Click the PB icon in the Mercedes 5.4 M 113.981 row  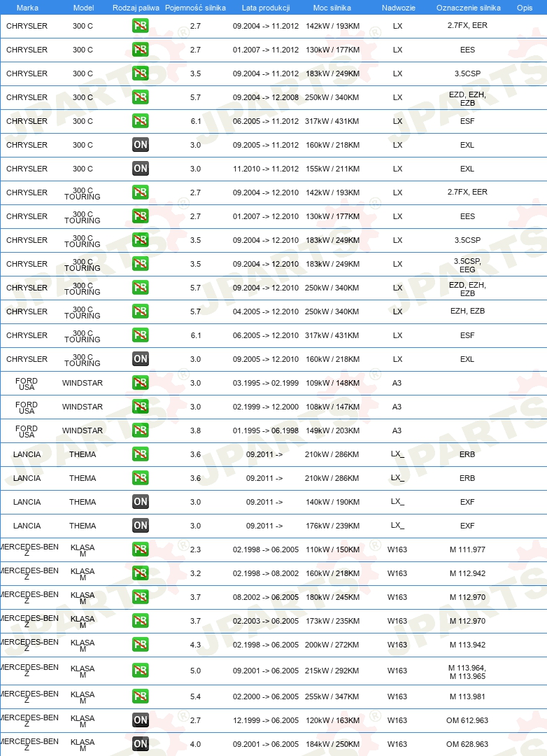click(140, 696)
